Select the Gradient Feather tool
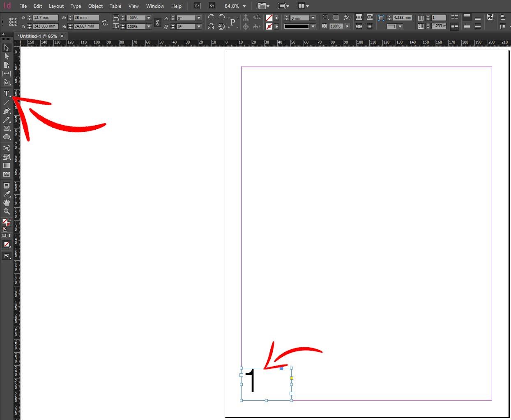The image size is (511, 420). pyautogui.click(x=6, y=174)
